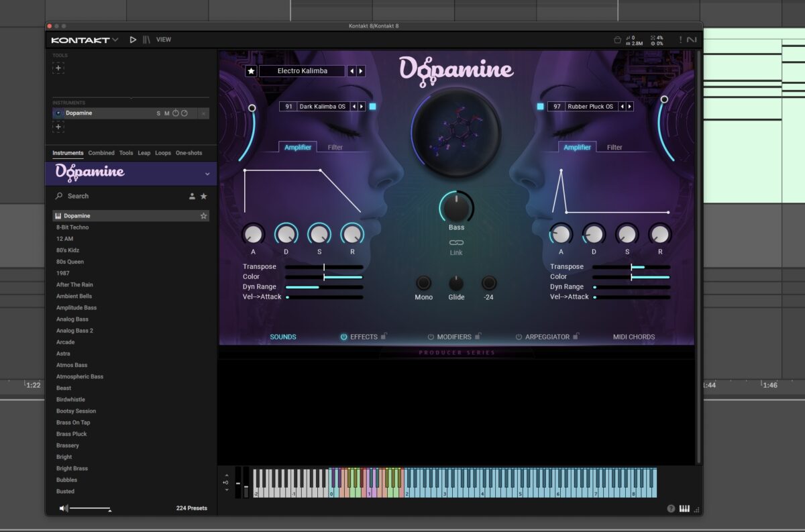The image size is (805, 532).
Task: Open help via the question mark icon
Action: (x=671, y=509)
